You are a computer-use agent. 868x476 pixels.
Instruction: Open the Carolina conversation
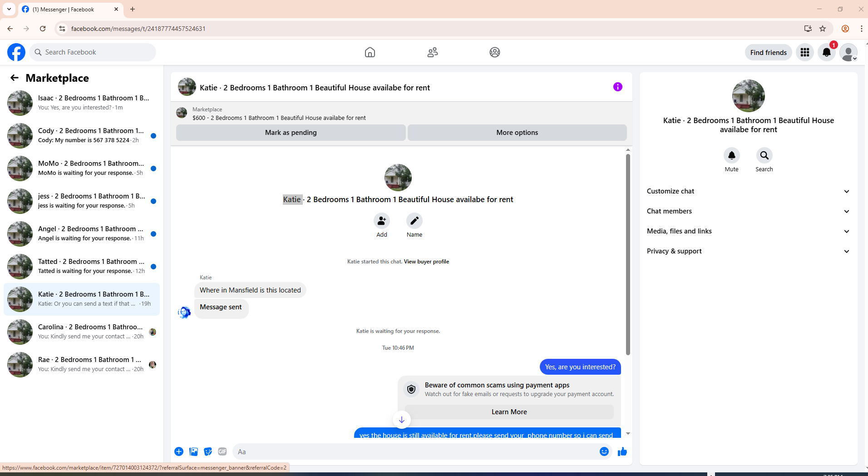click(82, 332)
